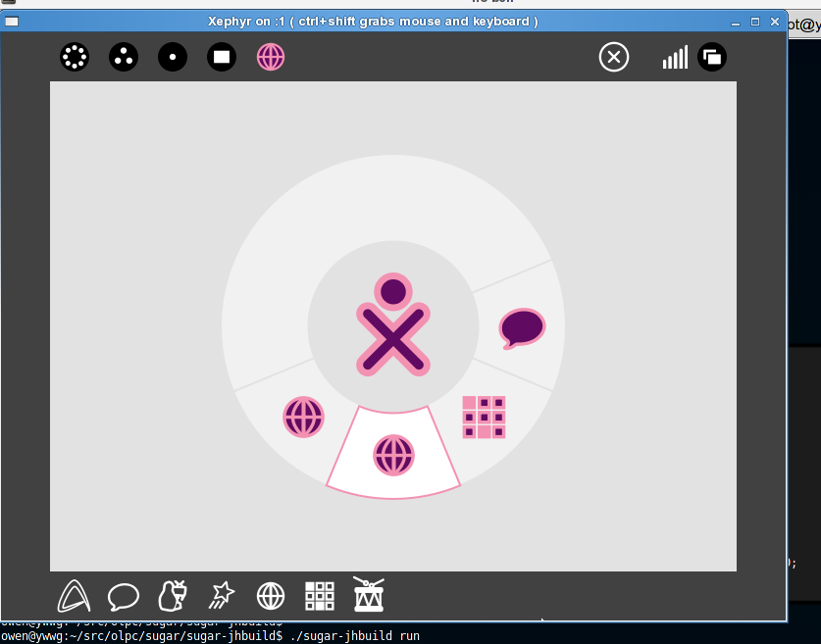Launch the Browse globe activity from bottom frame
This screenshot has width=821, height=644.
(271, 596)
